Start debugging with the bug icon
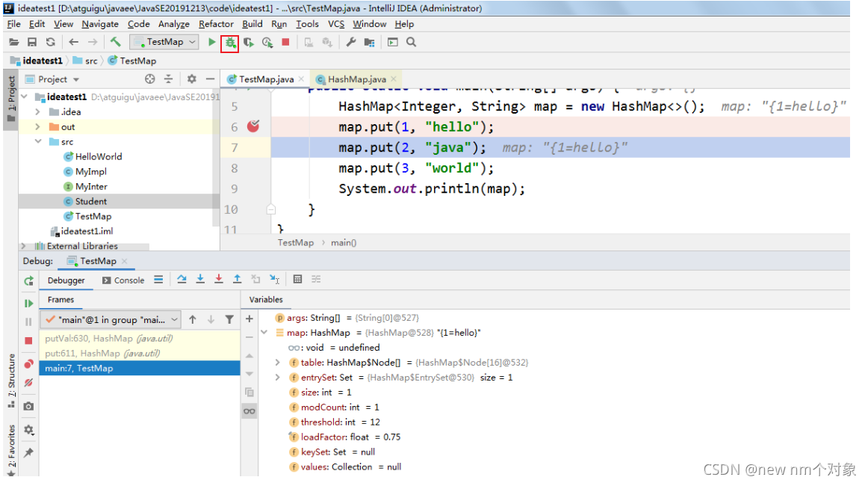The height and width of the screenshot is (483, 868). tap(230, 43)
